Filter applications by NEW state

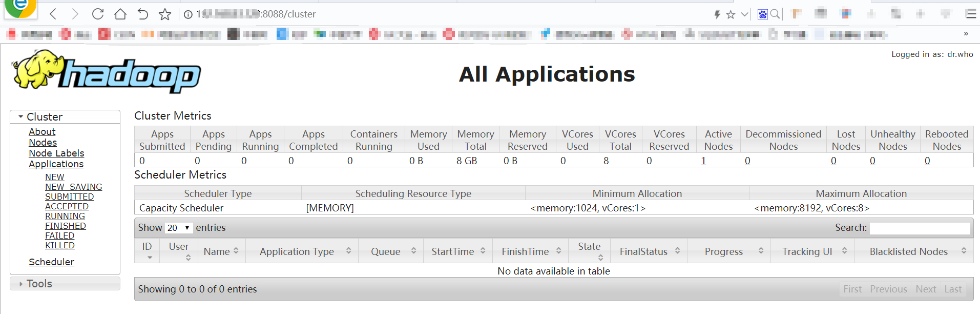click(x=55, y=177)
